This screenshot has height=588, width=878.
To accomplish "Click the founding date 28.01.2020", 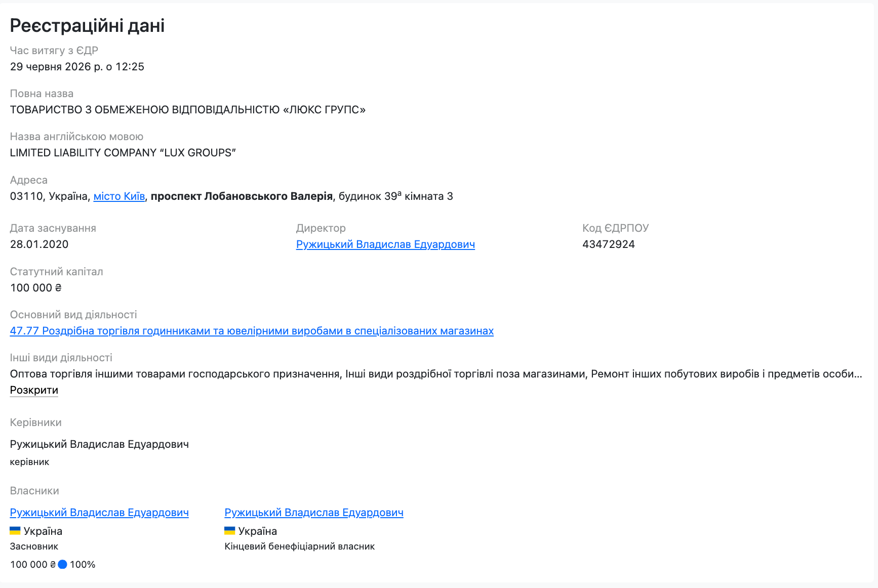I will coord(39,244).
